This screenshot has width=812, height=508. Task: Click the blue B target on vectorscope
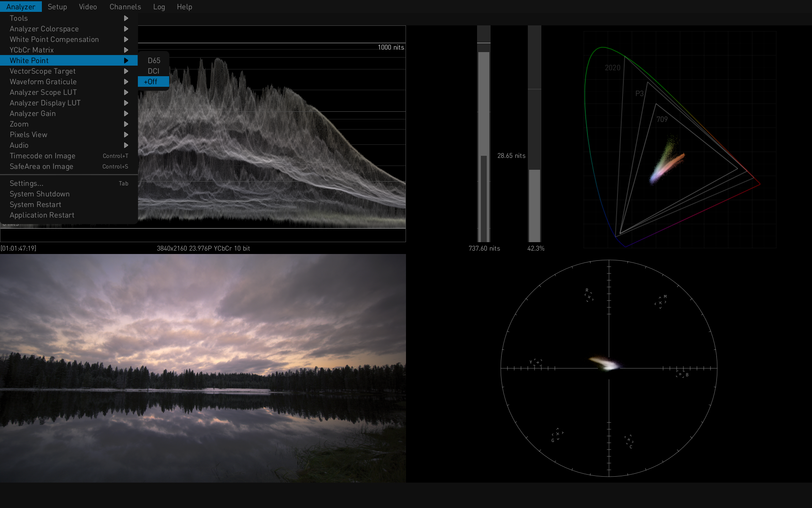680,374
